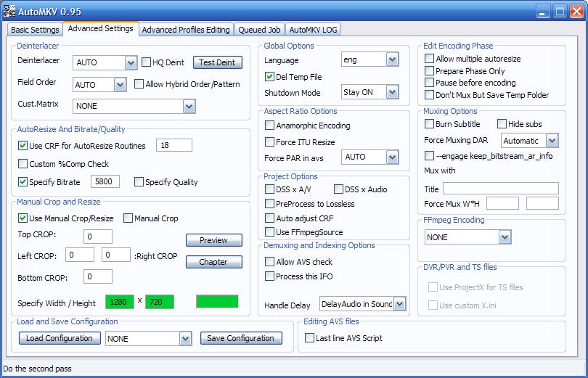Check the Hide subs option

(502, 123)
